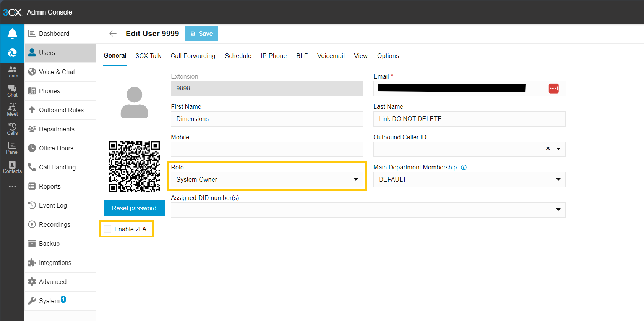Open Recordings in the sidebar
The width and height of the screenshot is (644, 321).
point(60,224)
